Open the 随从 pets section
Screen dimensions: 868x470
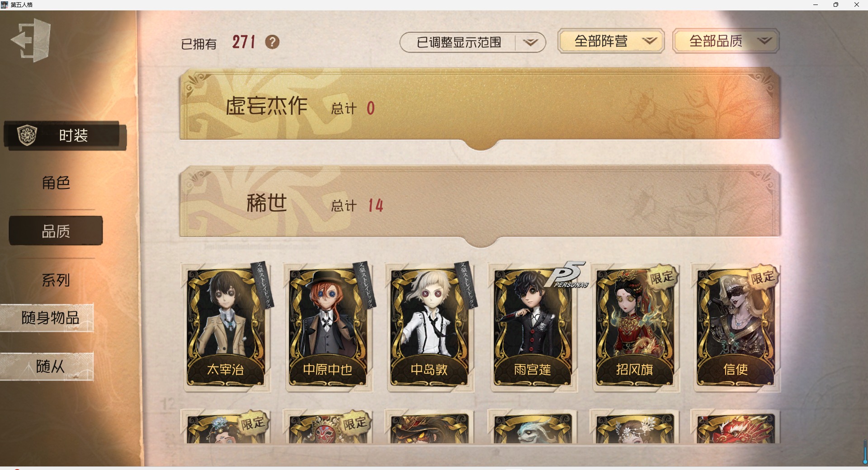[x=47, y=366]
